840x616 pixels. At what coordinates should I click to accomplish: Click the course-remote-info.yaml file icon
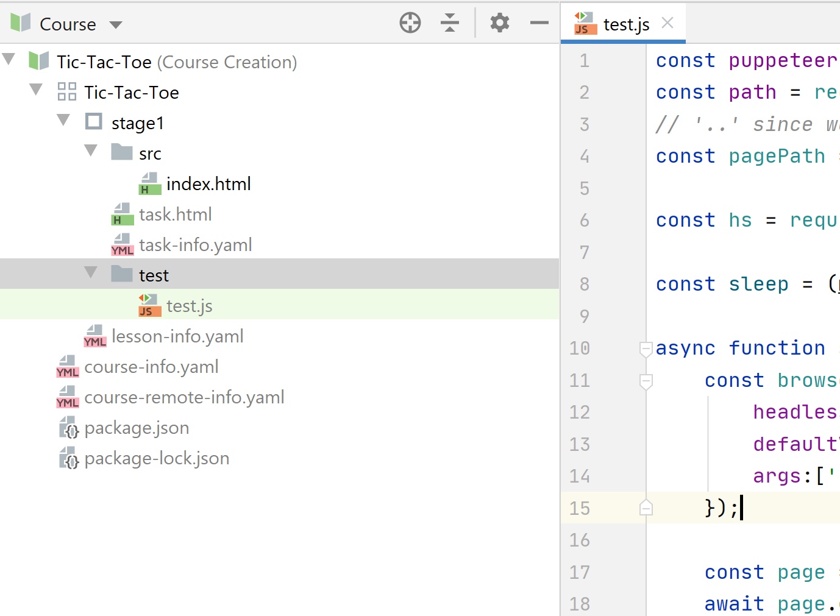(68, 397)
